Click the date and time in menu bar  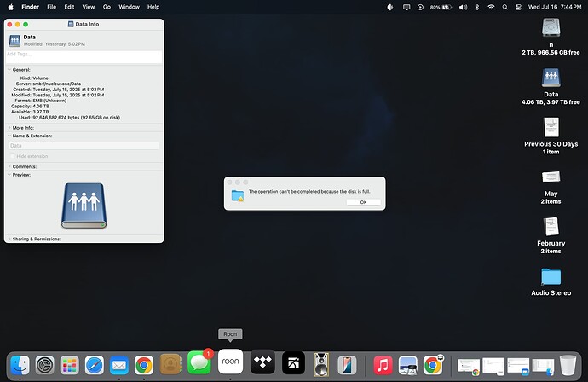[555, 7]
